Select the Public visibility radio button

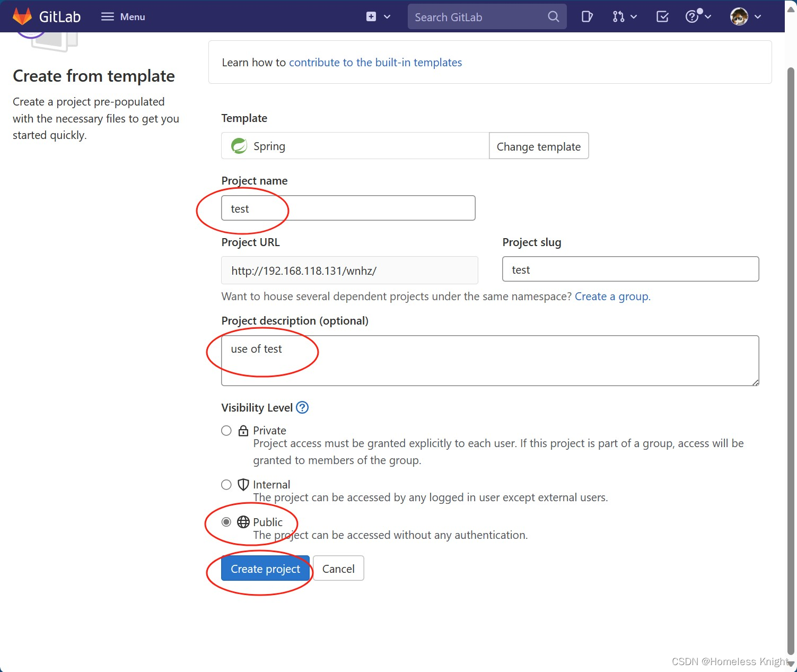(x=226, y=522)
